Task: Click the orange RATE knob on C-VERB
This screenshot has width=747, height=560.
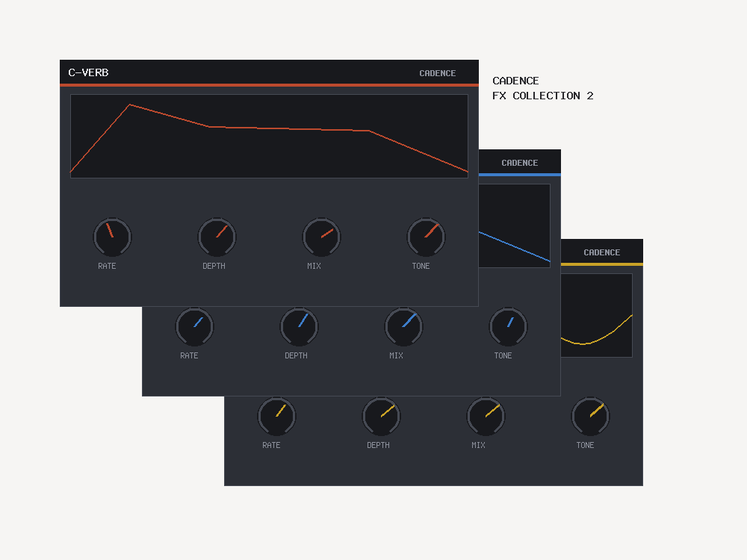Action: coord(112,237)
